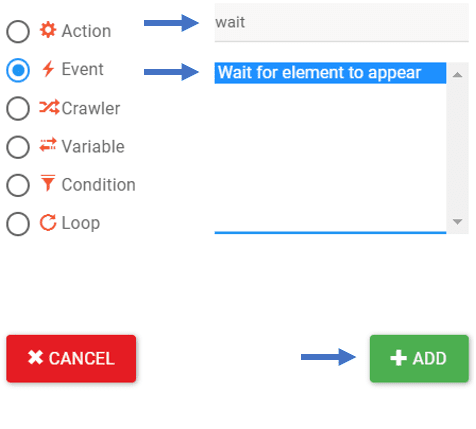
Task: Click the circular arrow Loop icon
Action: tap(48, 222)
